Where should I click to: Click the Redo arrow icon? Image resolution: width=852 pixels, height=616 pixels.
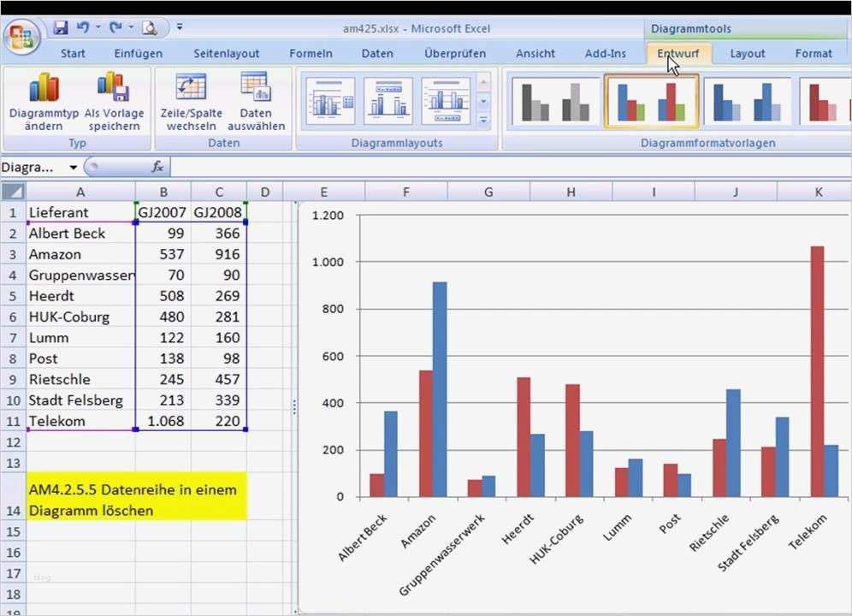point(115,27)
